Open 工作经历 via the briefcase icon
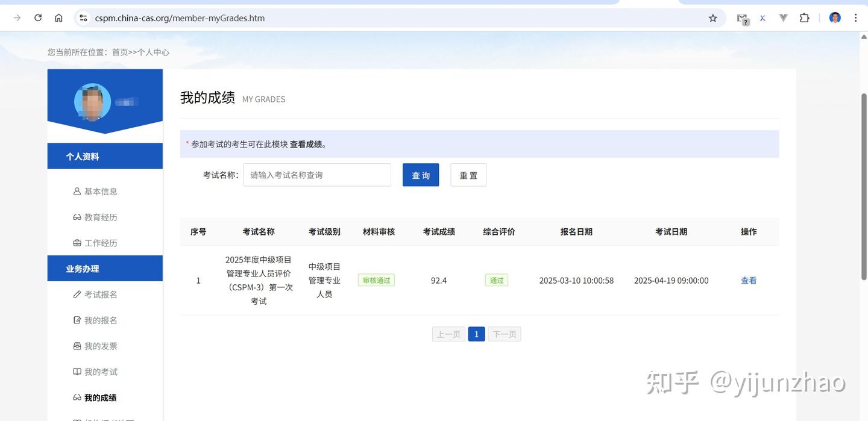 click(76, 243)
